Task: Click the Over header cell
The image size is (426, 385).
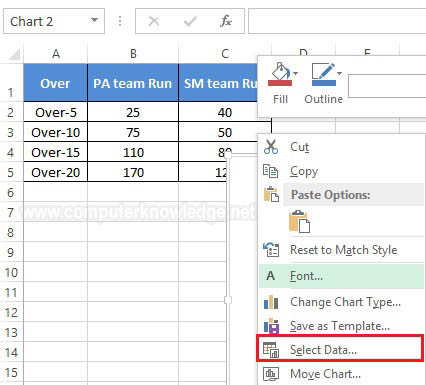Action: [x=55, y=83]
